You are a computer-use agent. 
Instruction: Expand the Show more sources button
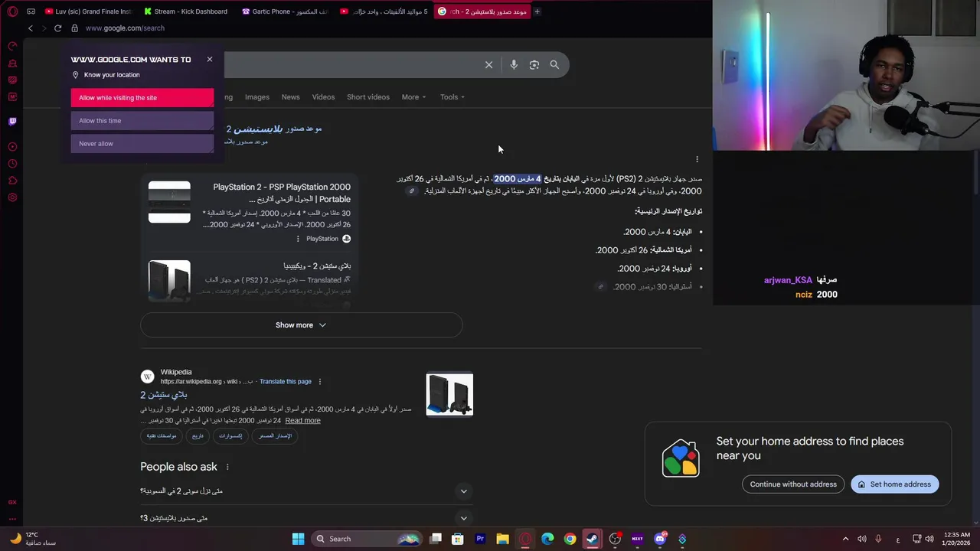[x=301, y=325]
